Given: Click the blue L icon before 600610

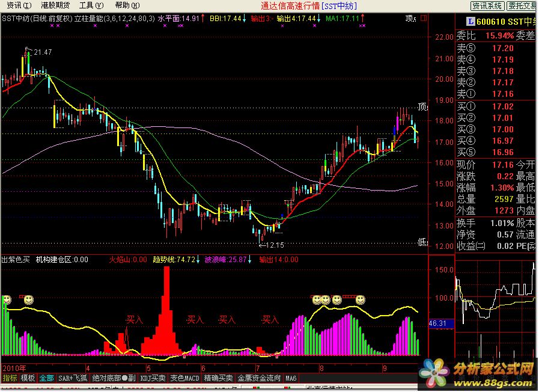Looking at the screenshot, I should point(470,21).
